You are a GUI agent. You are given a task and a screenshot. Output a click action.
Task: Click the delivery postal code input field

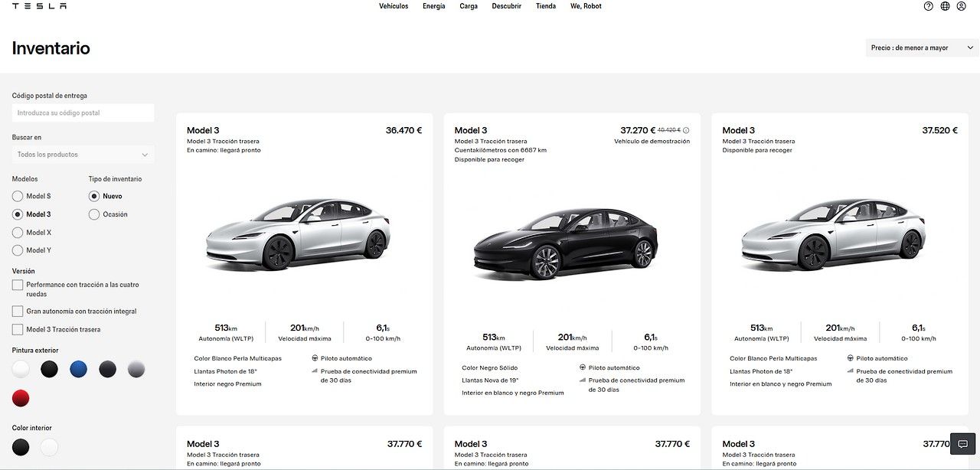coord(83,113)
